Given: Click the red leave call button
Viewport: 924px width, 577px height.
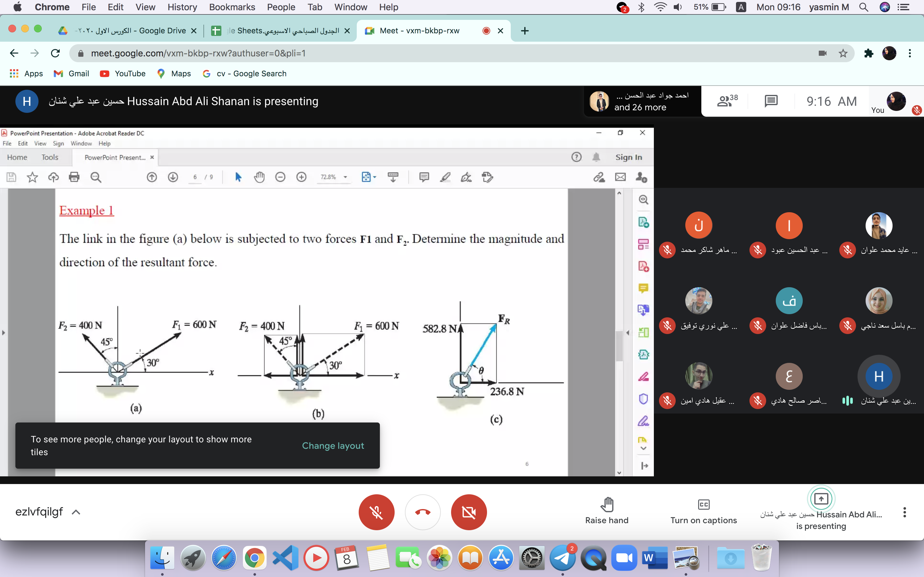Looking at the screenshot, I should pyautogui.click(x=422, y=512).
